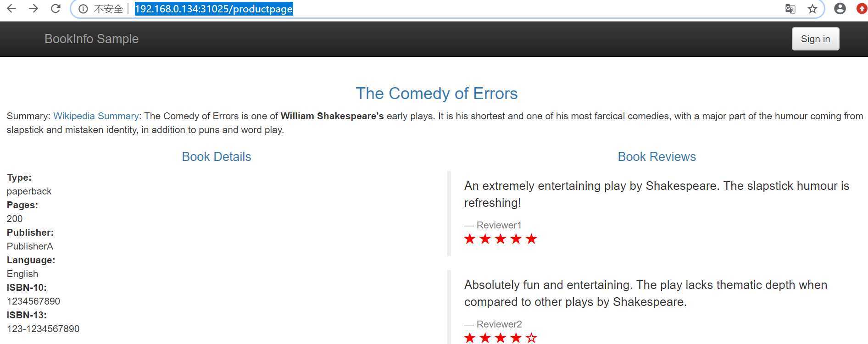
Task: Click the first star of Reviewer1's rating
Action: click(470, 239)
